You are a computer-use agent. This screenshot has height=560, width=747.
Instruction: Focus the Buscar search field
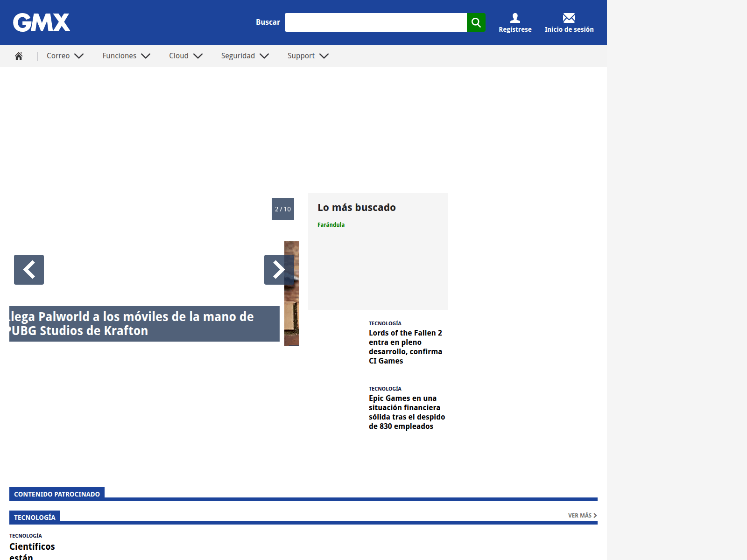point(376,22)
